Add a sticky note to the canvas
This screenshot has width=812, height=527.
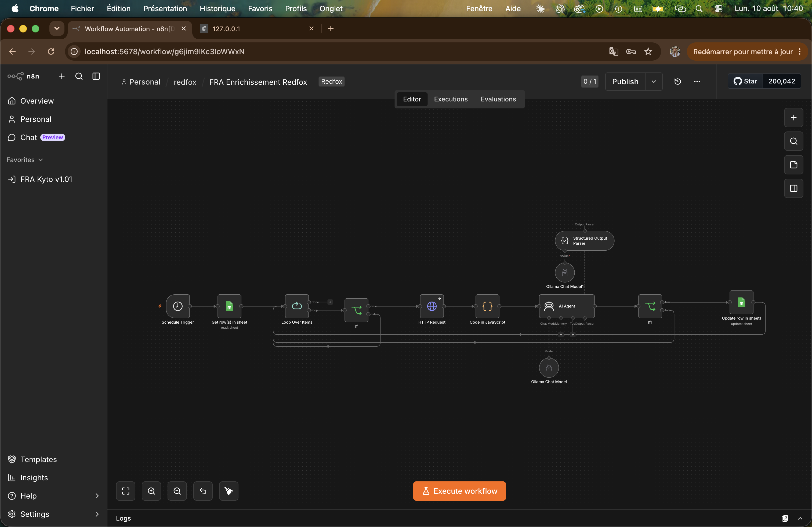click(793, 165)
